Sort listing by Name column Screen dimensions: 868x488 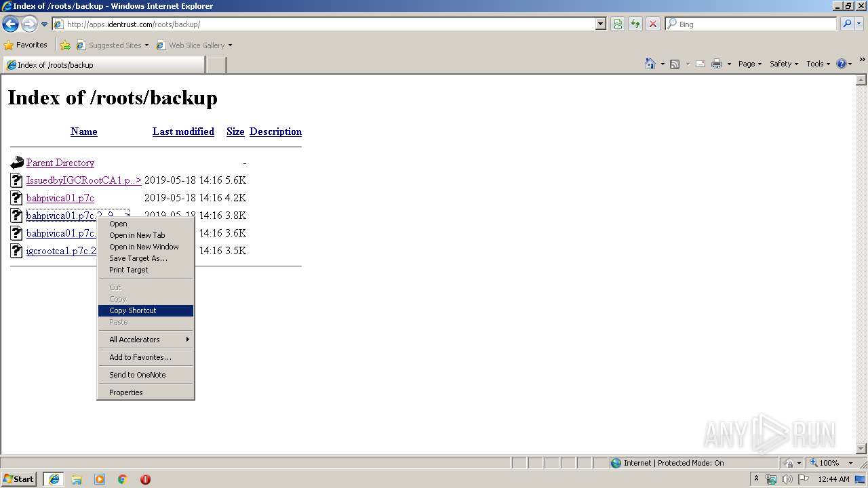pyautogui.click(x=84, y=131)
